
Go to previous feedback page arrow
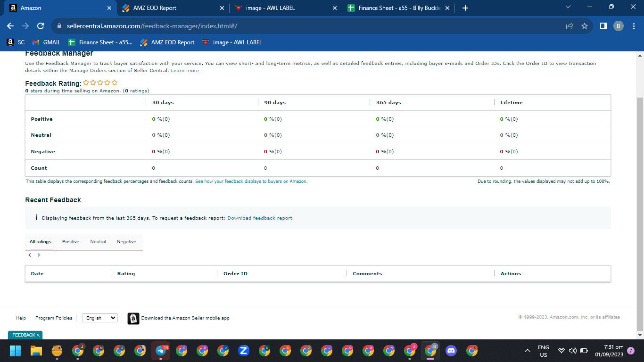point(30,255)
